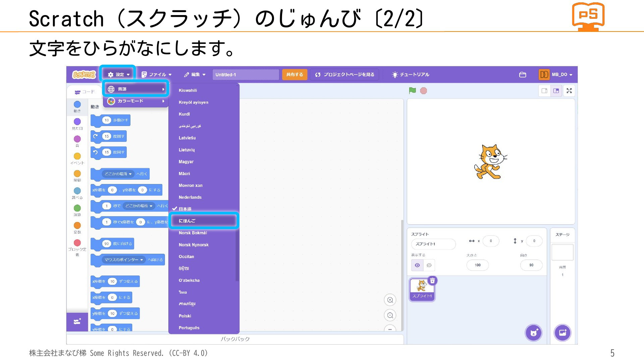Open My Stuff folder icon

[x=523, y=74]
